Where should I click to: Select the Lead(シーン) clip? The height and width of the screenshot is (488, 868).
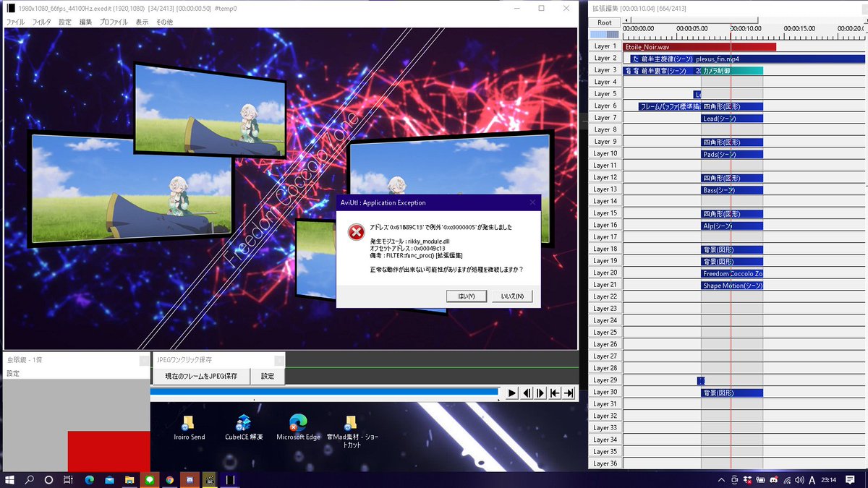(x=732, y=118)
